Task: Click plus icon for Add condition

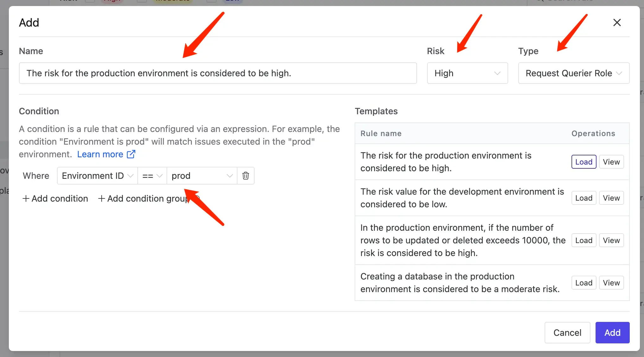Action: click(x=26, y=198)
